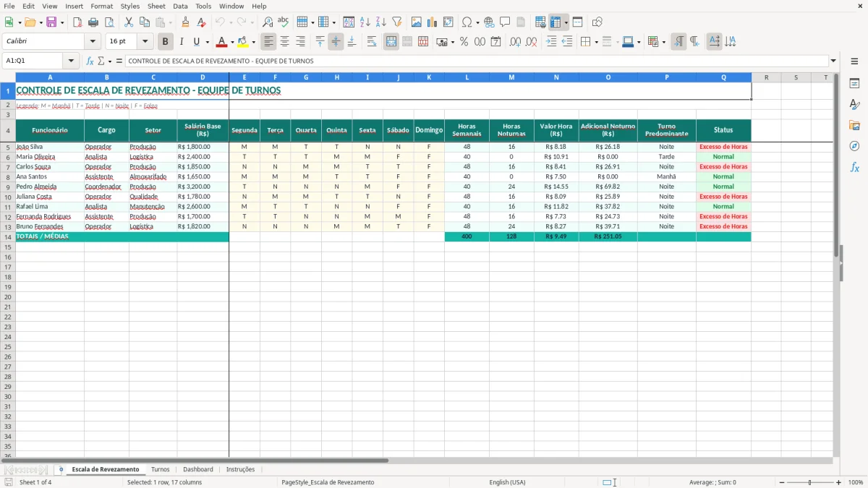Switch to the Turnos sheet tab
The image size is (868, 488).
[160, 469]
